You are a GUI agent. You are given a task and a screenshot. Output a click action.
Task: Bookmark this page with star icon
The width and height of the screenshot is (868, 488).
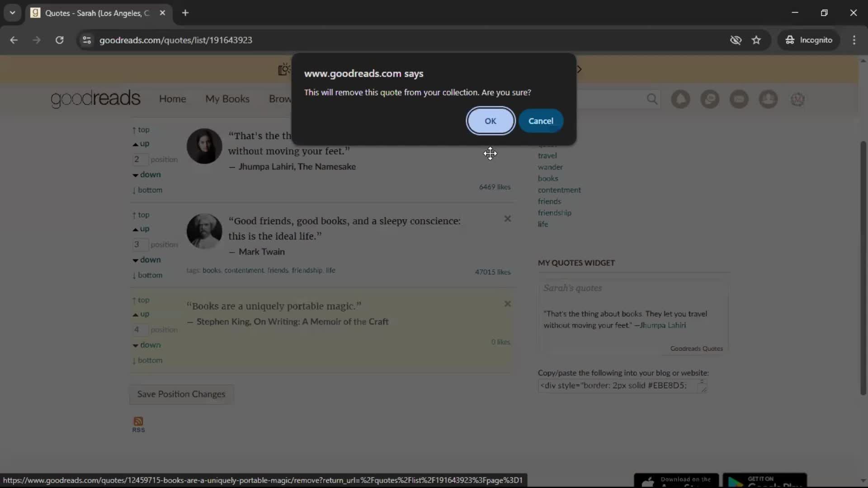pos(756,40)
